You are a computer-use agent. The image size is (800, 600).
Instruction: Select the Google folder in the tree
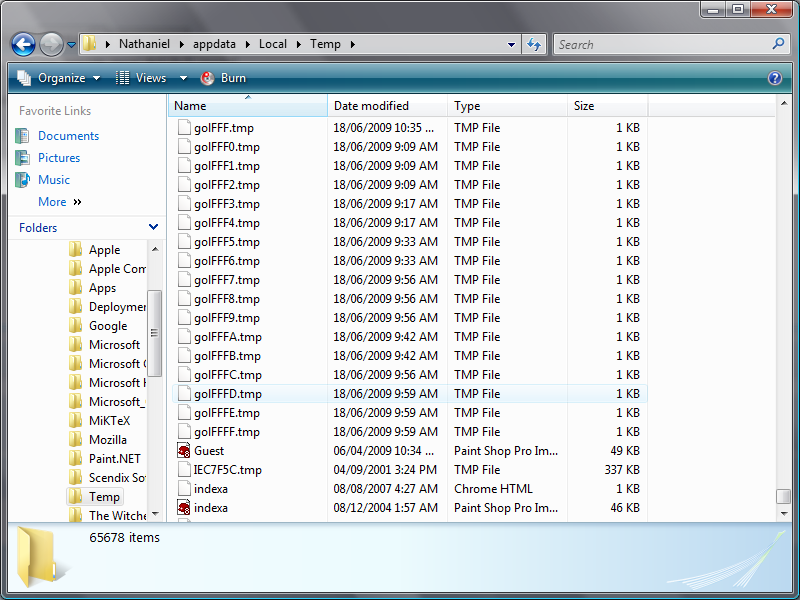(x=108, y=326)
